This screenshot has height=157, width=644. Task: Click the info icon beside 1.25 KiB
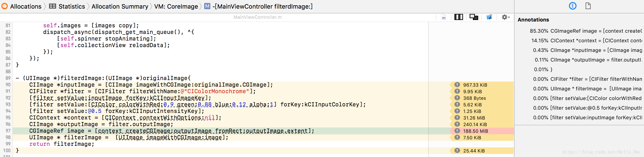pos(457,111)
